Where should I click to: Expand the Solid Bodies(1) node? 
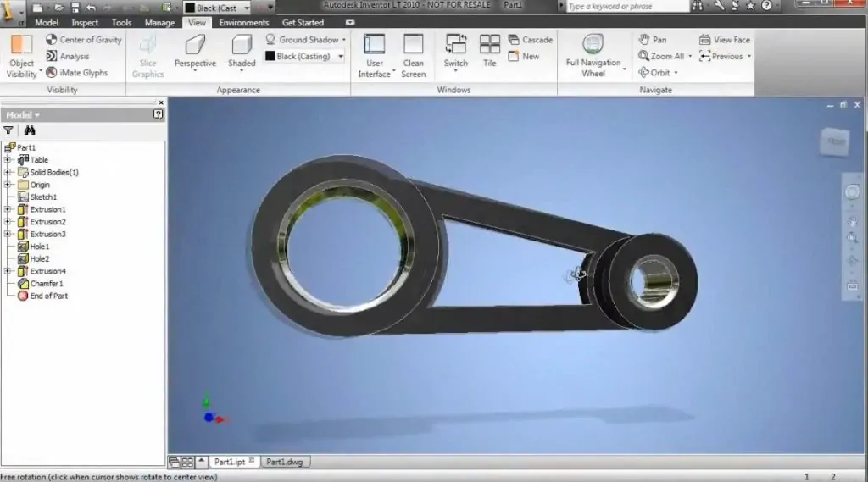tap(8, 172)
